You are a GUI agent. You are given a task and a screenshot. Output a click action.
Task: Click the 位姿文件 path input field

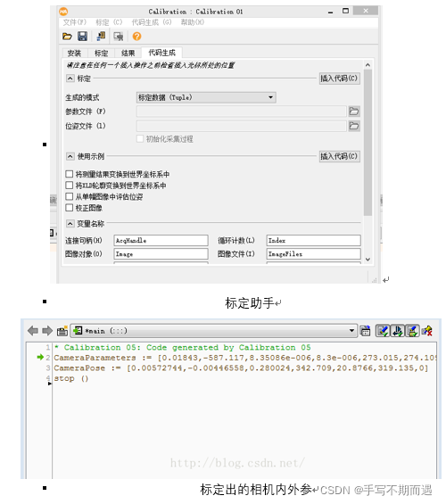coord(242,126)
